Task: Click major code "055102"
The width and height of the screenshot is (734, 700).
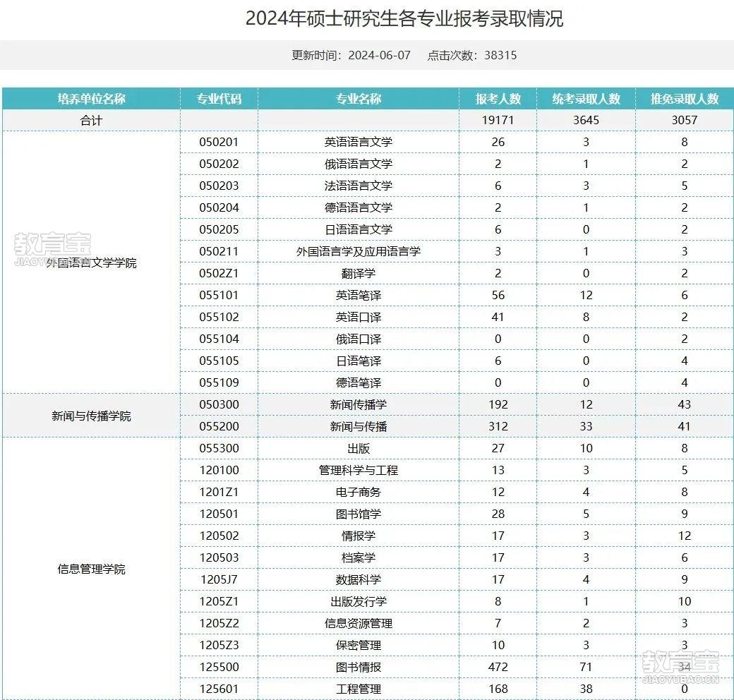Action: [x=219, y=318]
